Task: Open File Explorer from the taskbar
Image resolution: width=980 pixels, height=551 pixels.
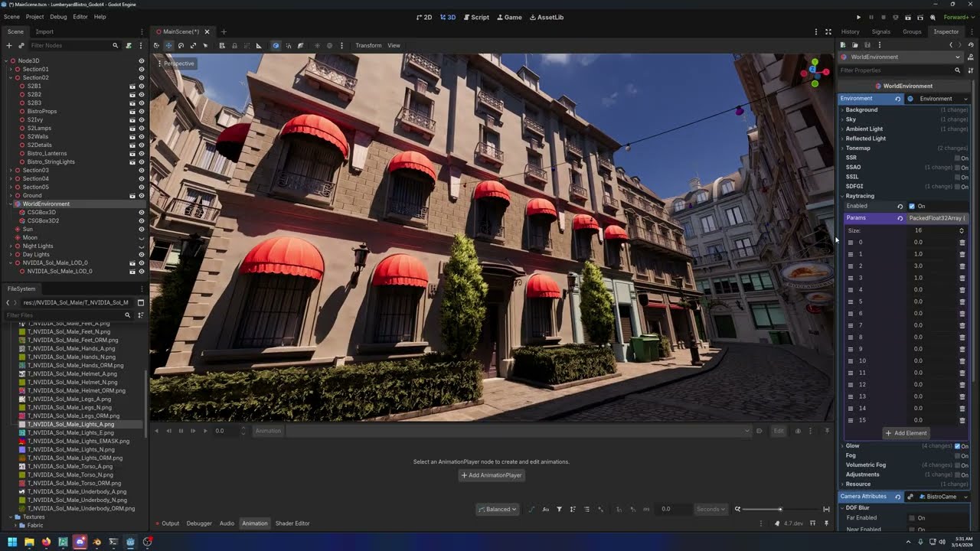Action: click(x=29, y=543)
